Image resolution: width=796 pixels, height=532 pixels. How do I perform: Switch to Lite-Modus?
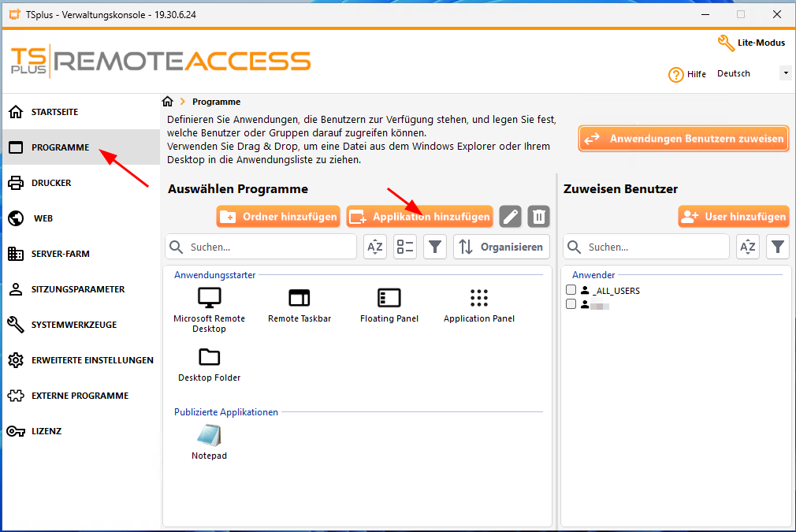(752, 43)
